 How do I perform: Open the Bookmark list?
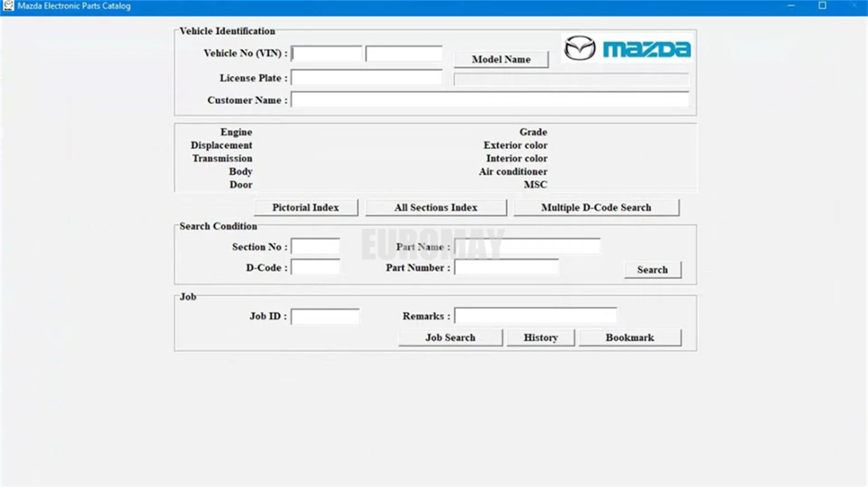(630, 337)
